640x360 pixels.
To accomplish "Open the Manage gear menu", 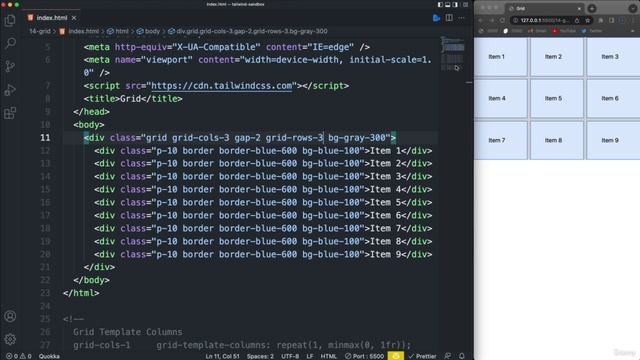I will [x=10, y=339].
